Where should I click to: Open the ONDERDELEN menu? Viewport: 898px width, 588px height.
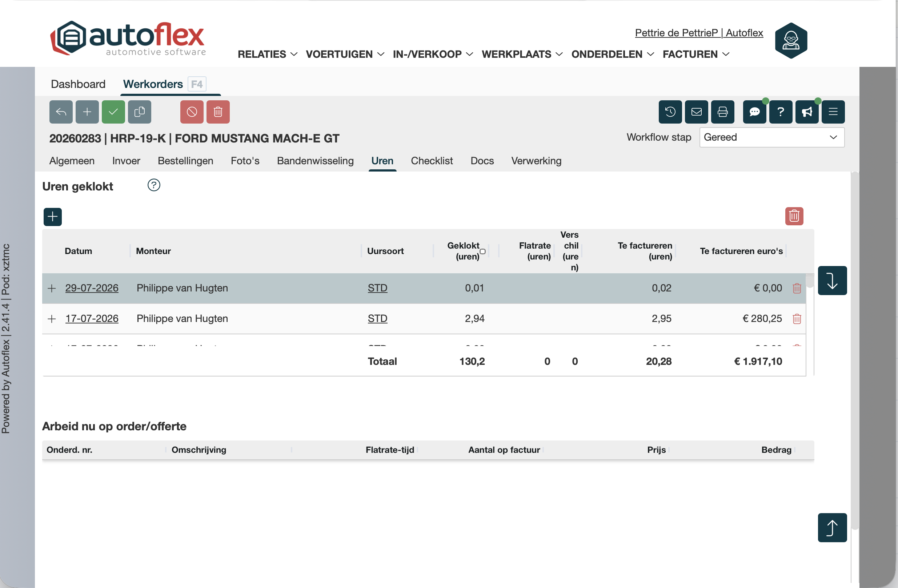613,54
